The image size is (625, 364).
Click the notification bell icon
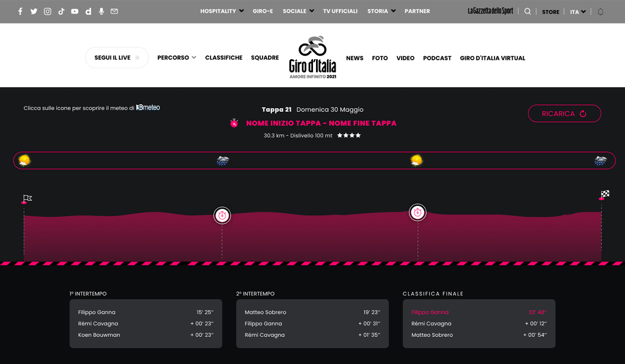(600, 11)
